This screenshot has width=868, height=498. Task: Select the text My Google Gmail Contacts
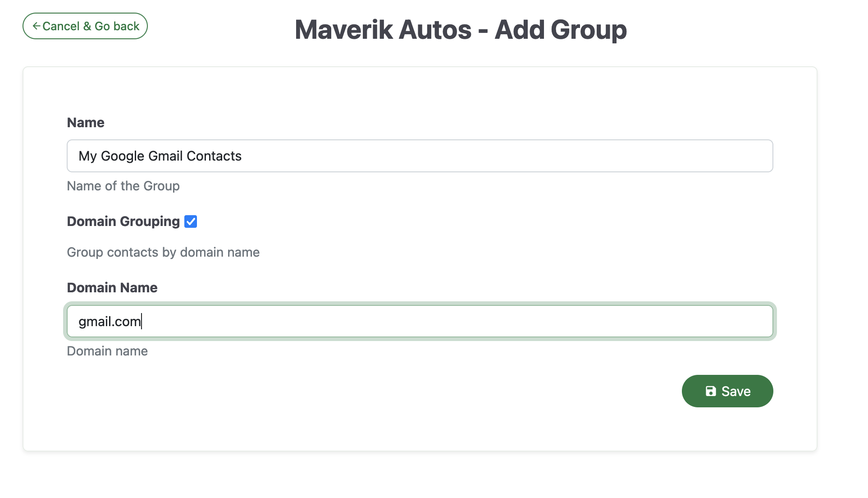click(160, 156)
